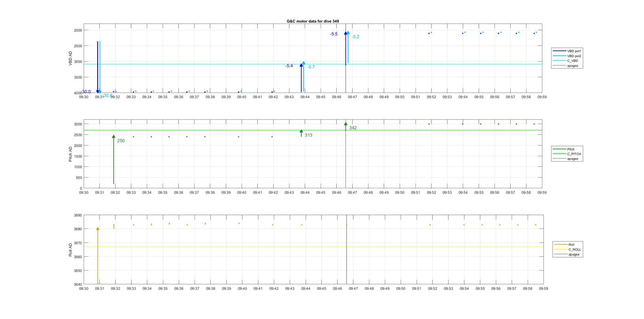
Task: Click the '4000' tick on the VBD axis
Action: coord(78,93)
